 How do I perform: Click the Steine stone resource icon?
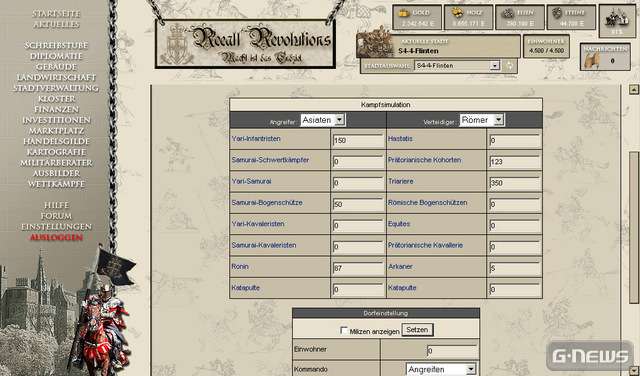coord(557,13)
